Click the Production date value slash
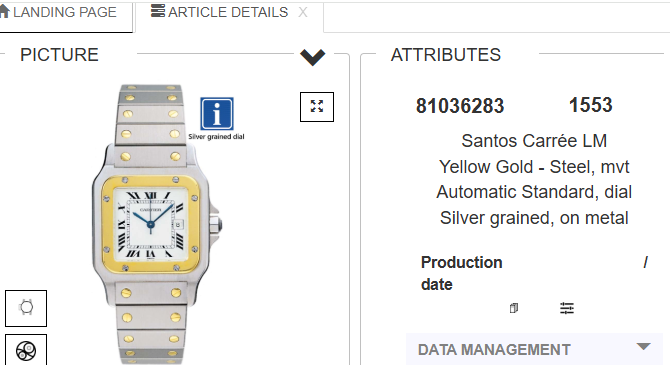670x365 pixels. point(646,262)
